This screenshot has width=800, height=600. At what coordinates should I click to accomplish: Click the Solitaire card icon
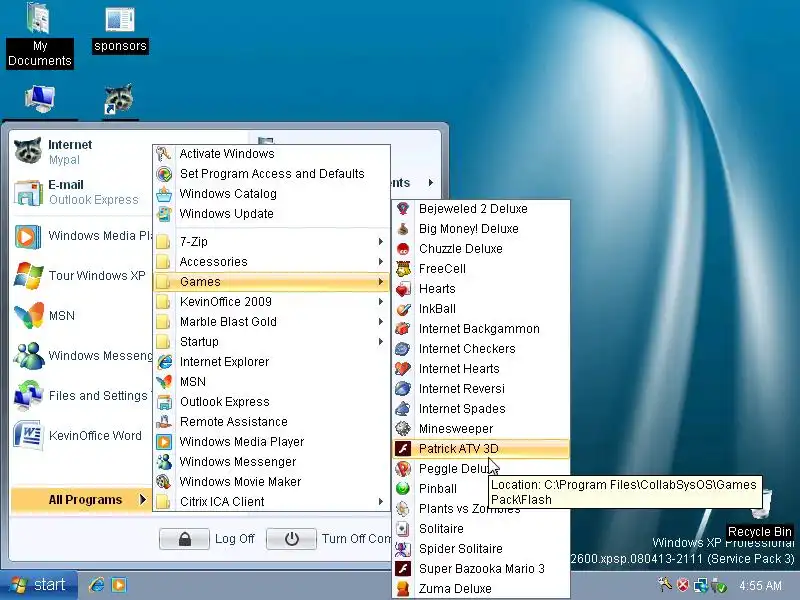click(x=403, y=529)
